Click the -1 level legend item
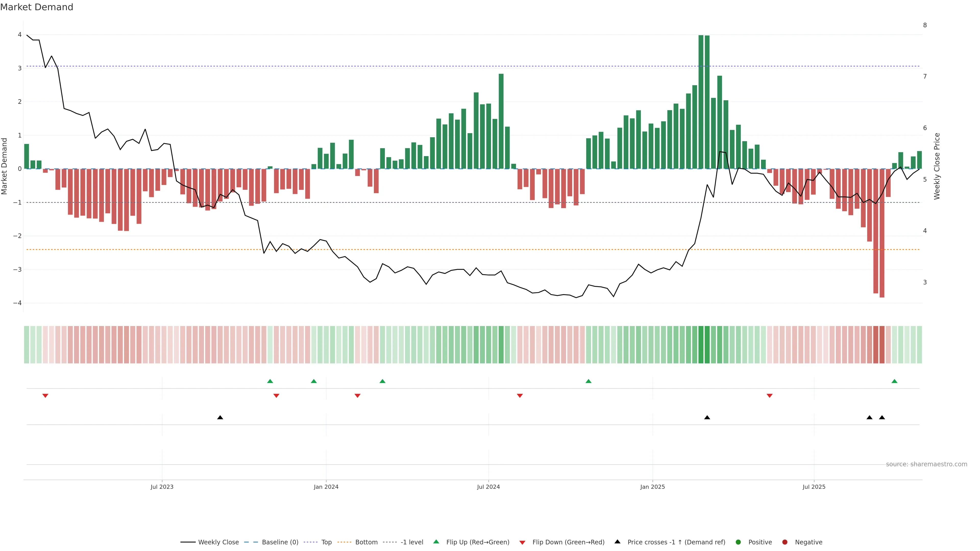980x551 pixels. (x=412, y=542)
